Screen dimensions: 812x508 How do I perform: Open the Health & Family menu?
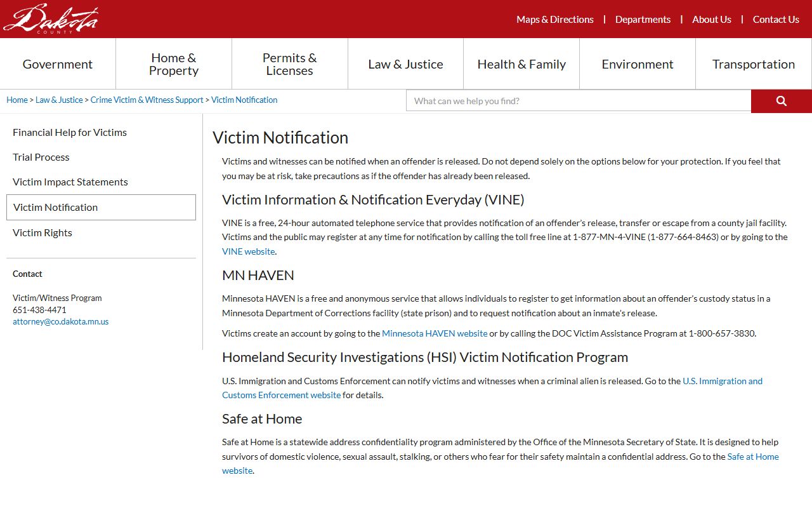[x=521, y=64]
